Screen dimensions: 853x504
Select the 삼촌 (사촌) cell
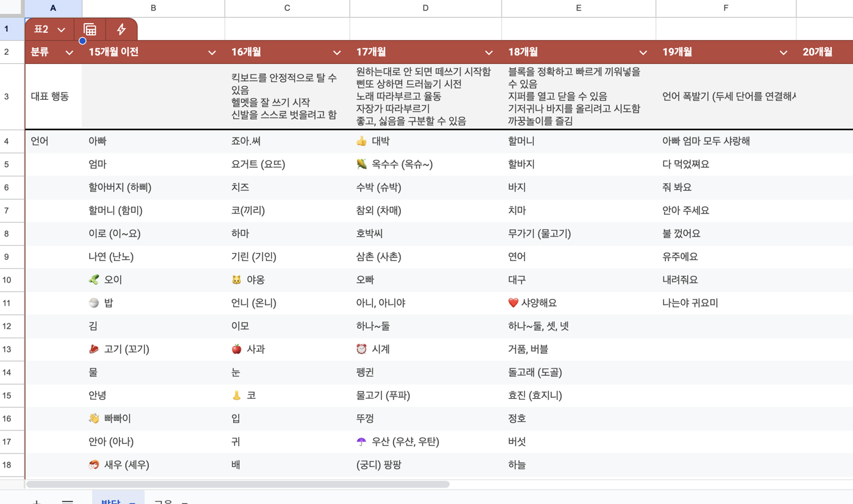click(425, 257)
